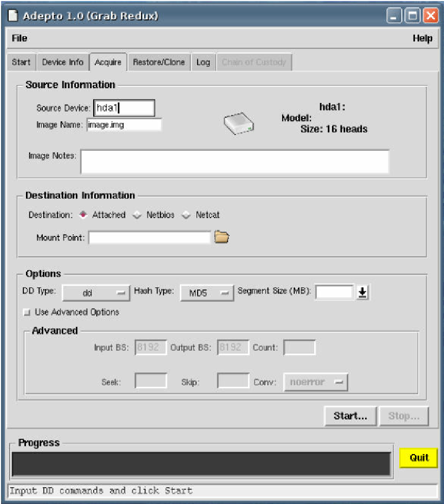The width and height of the screenshot is (444, 504).
Task: Focus the Image Name input field
Action: tap(124, 124)
